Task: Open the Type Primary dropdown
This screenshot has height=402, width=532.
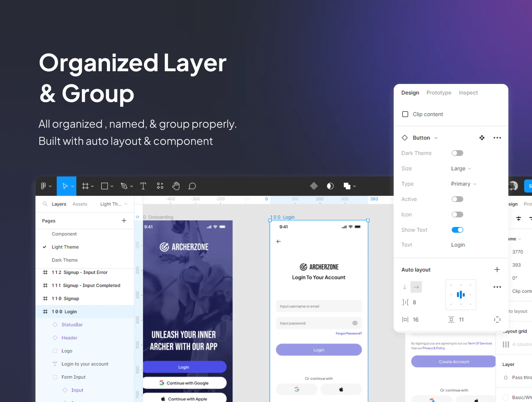Action: coord(464,184)
